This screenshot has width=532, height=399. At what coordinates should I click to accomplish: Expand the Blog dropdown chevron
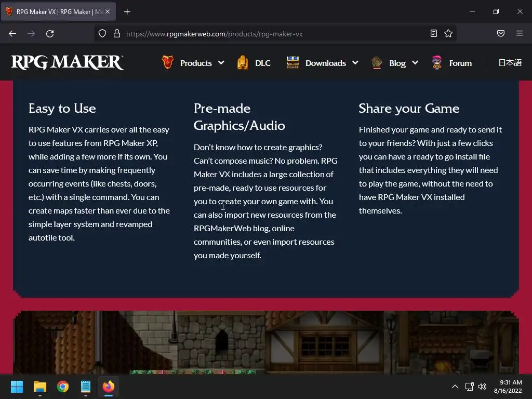coord(415,63)
